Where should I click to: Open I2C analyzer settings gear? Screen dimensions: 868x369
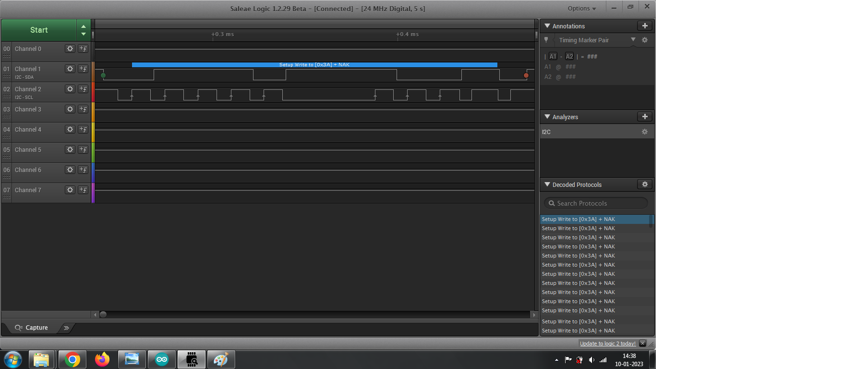coord(645,132)
